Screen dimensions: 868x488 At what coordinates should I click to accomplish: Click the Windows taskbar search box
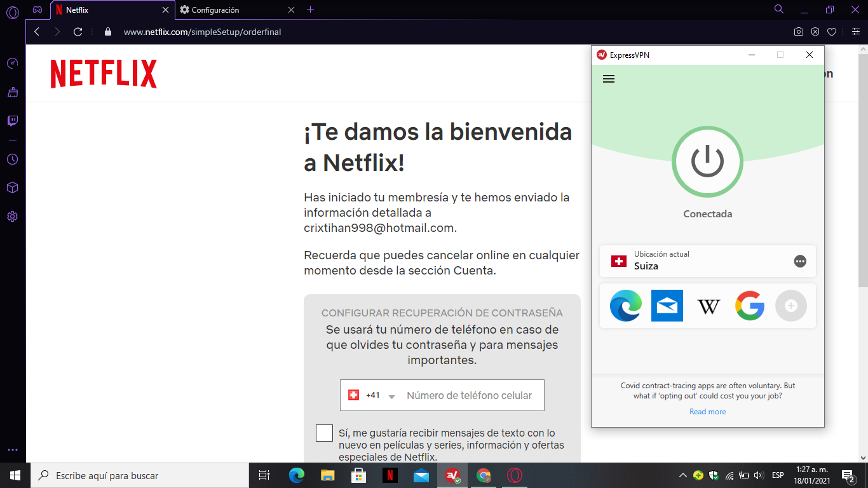tap(140, 475)
